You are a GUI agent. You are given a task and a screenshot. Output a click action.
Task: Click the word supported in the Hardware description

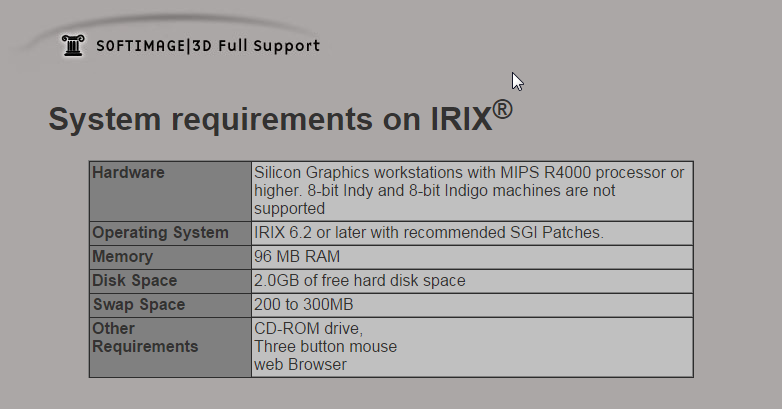click(x=290, y=209)
